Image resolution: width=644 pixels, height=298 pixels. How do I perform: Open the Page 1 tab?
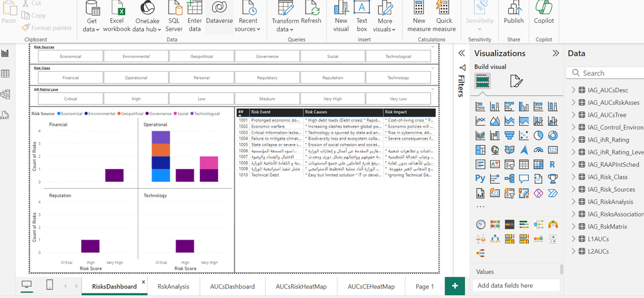pos(425,287)
